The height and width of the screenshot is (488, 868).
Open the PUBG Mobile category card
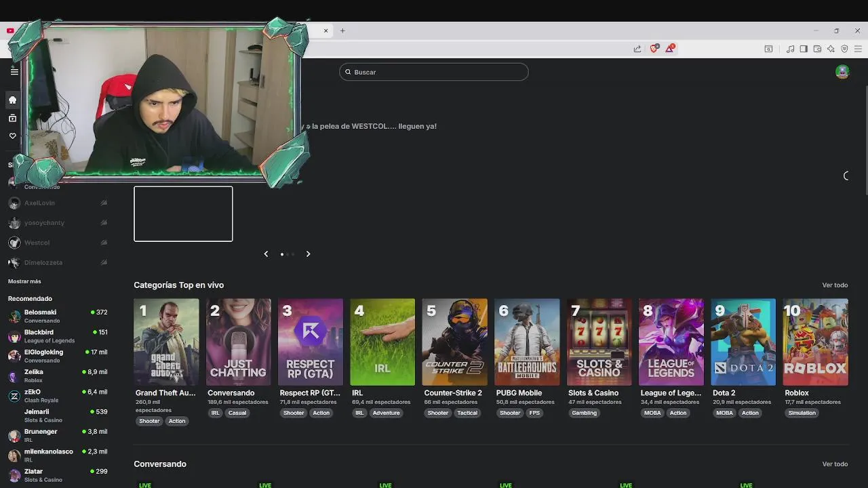click(527, 342)
